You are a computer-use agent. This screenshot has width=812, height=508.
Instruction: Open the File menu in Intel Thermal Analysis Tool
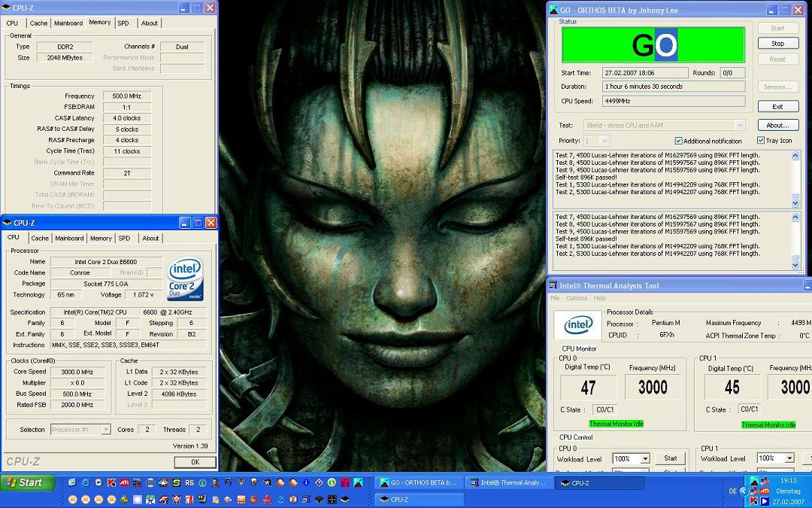pyautogui.click(x=555, y=298)
